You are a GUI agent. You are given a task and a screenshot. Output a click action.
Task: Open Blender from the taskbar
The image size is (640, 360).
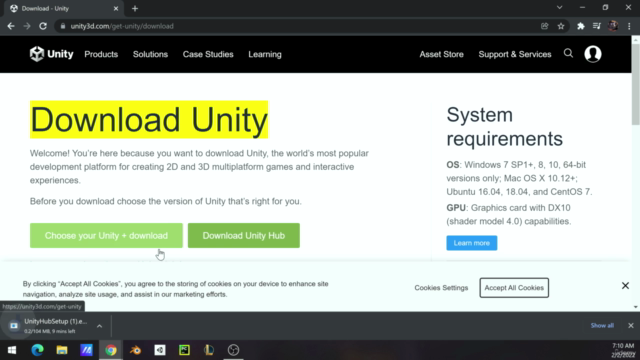pyautogui.click(x=136, y=350)
